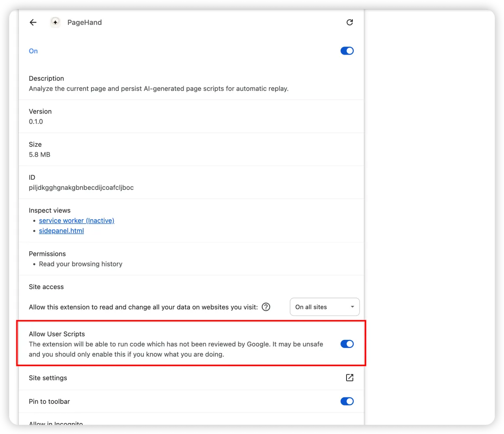
Task: Click the Inspect views heading
Action: (50, 210)
